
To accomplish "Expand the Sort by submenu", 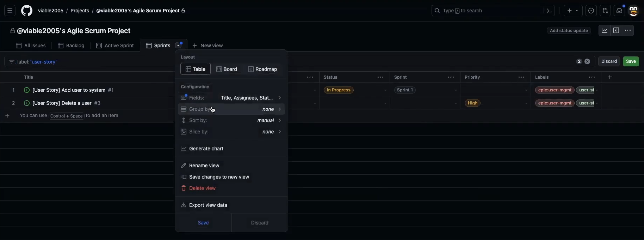I will click(231, 120).
